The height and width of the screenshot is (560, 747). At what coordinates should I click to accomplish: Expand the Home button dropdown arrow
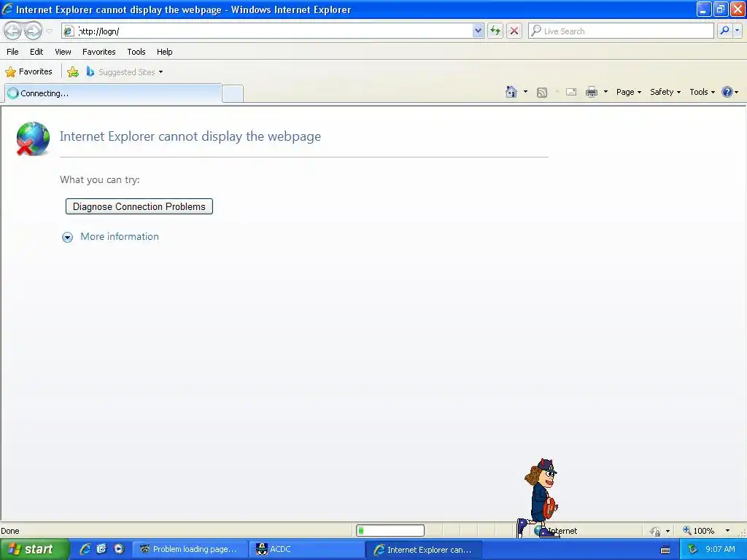[525, 92]
